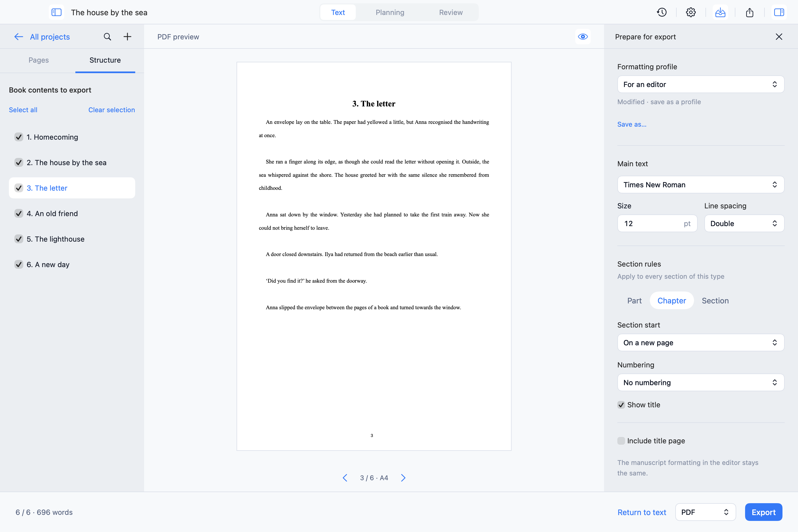Toggle the left sidebar panel icon

56,12
